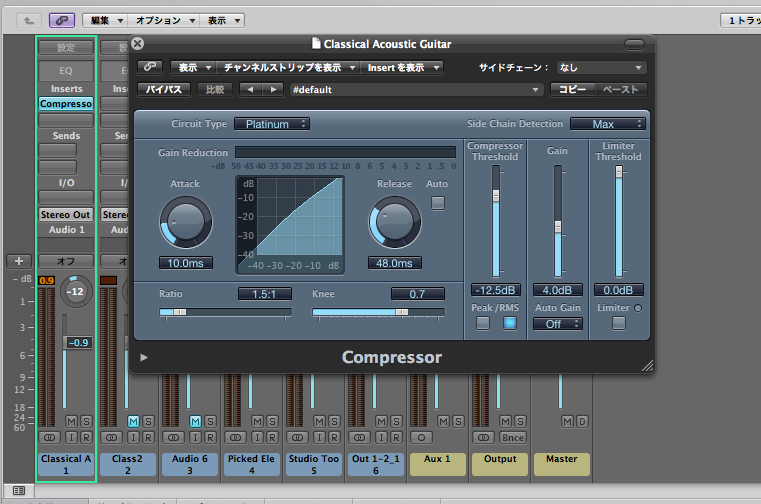Click the Gain slider handle
The height and width of the screenshot is (504, 761).
[x=558, y=227]
